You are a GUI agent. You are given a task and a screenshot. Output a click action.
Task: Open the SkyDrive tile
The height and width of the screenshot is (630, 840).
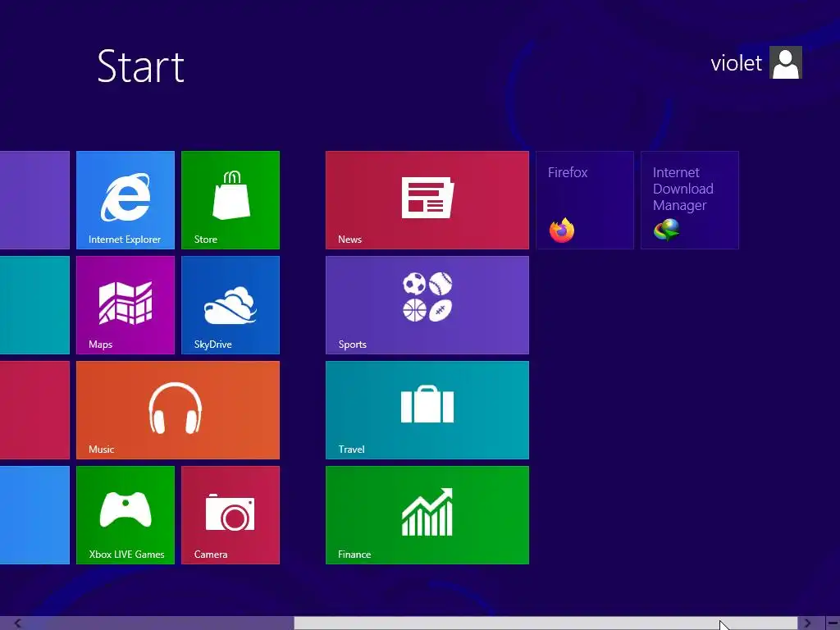pos(231,305)
